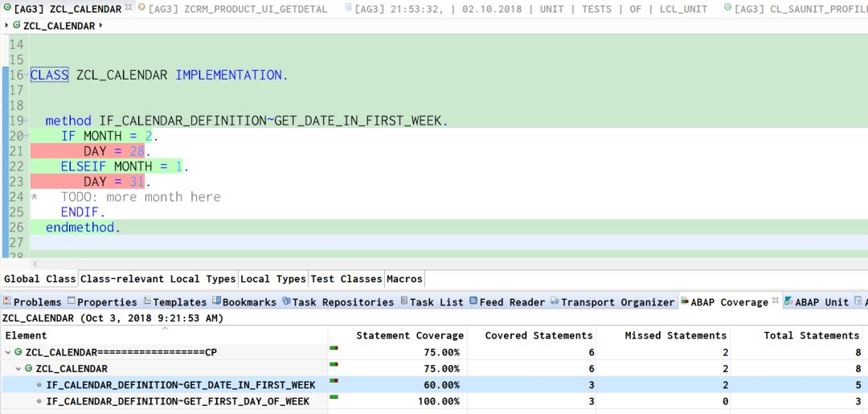
Task: Click the ABAP Unit view icon
Action: [788, 301]
